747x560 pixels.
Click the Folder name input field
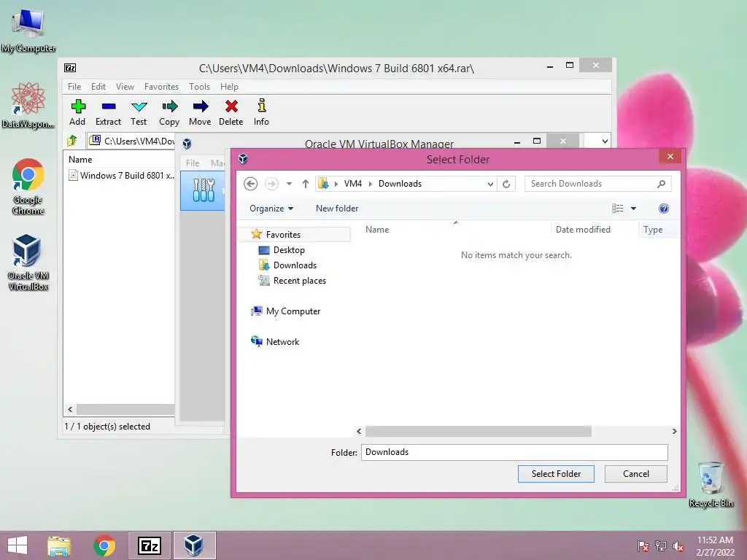tap(514, 452)
